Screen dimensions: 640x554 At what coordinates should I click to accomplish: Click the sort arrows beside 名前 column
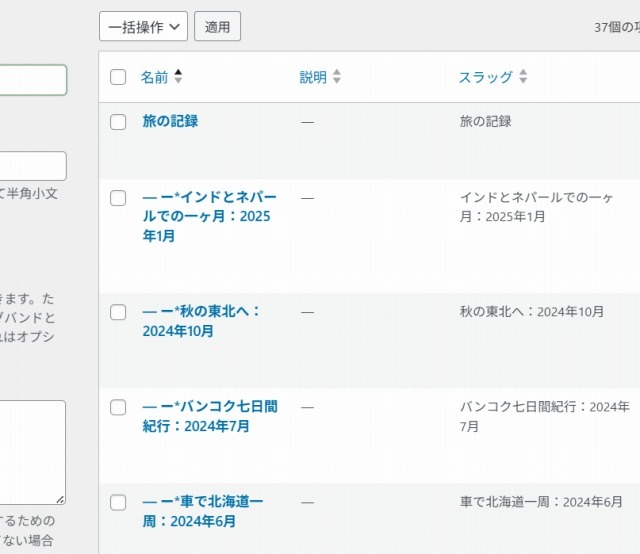(178, 77)
